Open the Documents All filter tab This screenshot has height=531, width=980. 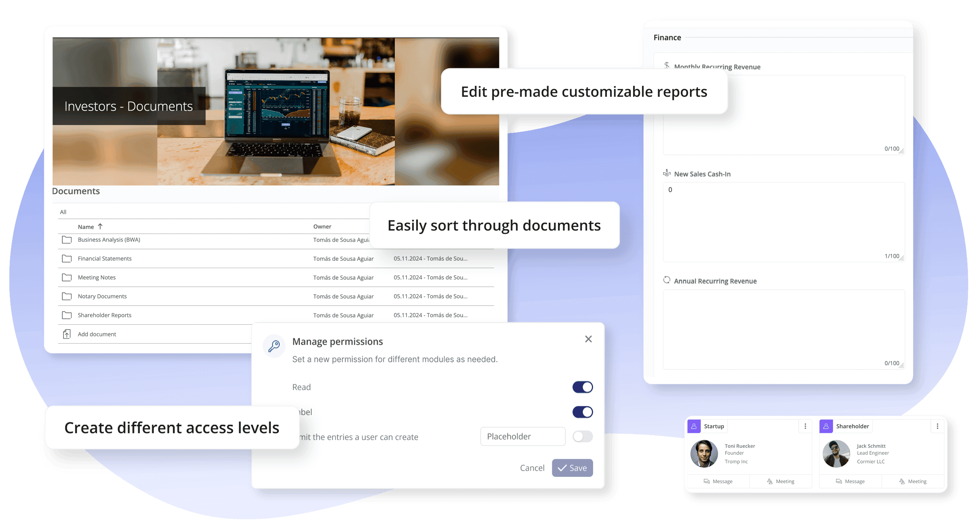(x=63, y=211)
